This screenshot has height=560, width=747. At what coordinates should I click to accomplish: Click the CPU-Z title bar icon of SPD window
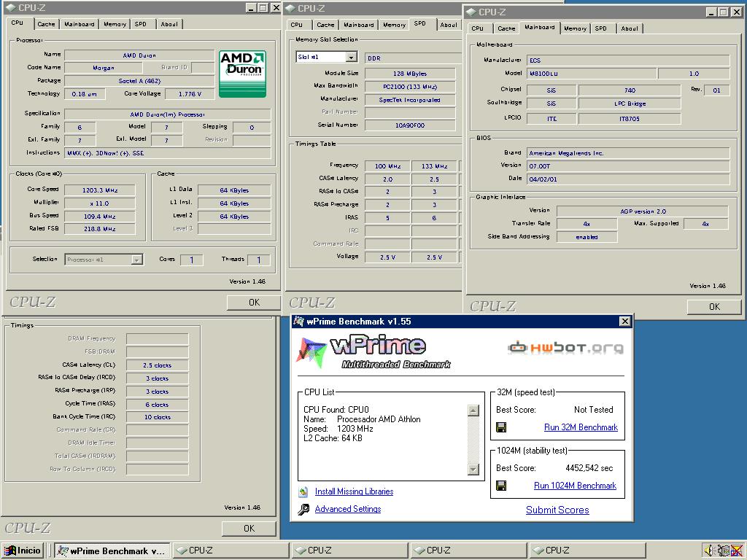point(290,8)
